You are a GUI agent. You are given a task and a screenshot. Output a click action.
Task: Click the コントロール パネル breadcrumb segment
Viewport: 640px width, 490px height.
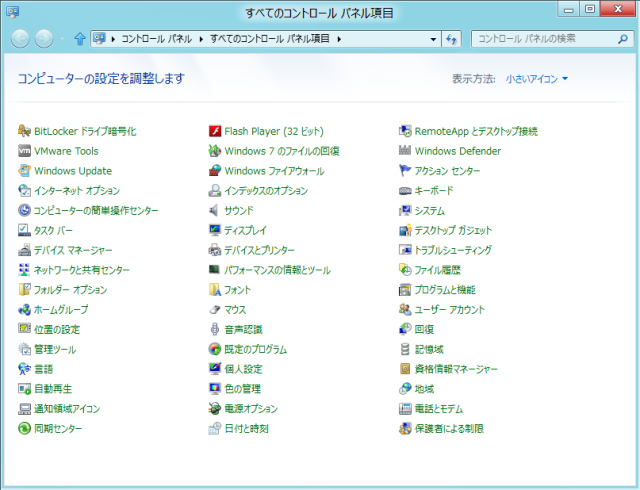[x=158, y=39]
